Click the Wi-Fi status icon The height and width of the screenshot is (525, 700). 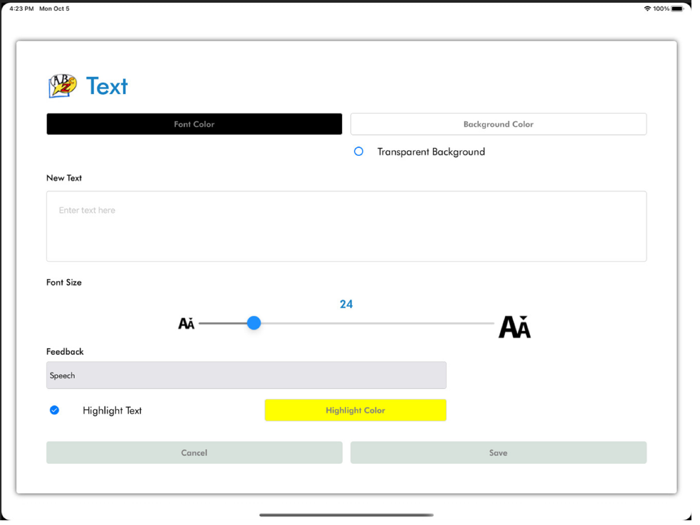647,8
